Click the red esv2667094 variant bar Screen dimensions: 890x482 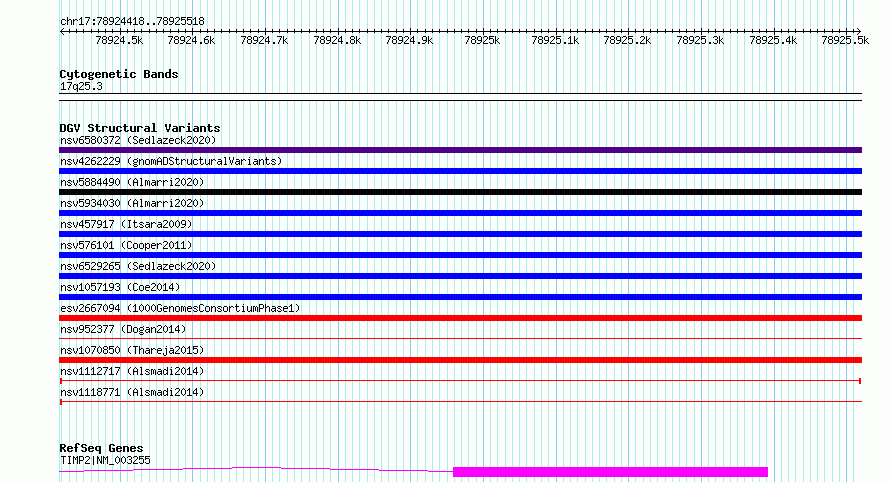(460, 318)
